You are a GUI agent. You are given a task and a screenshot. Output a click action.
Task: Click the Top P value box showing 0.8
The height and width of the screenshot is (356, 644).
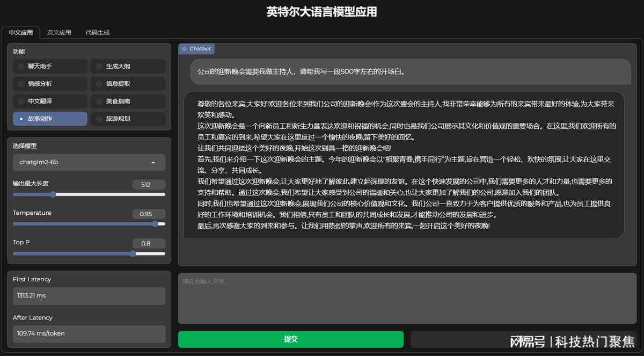149,243
